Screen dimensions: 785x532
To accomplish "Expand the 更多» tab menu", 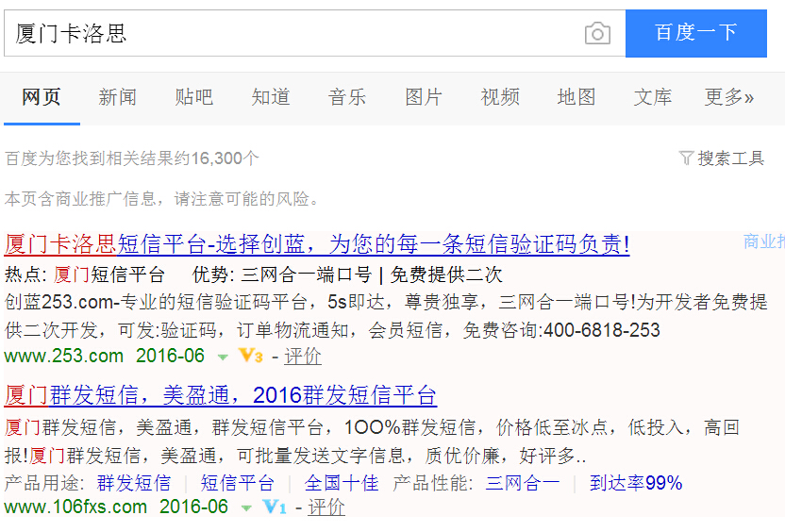I will tap(729, 97).
